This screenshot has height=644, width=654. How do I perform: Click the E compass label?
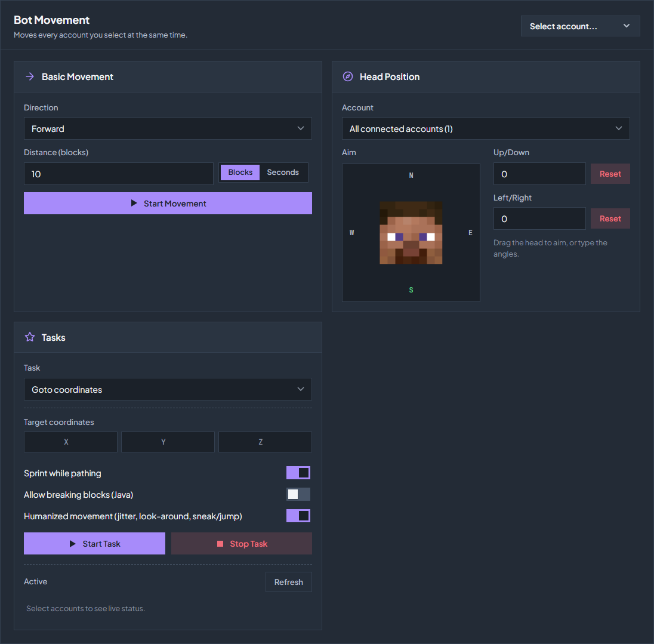pos(470,233)
